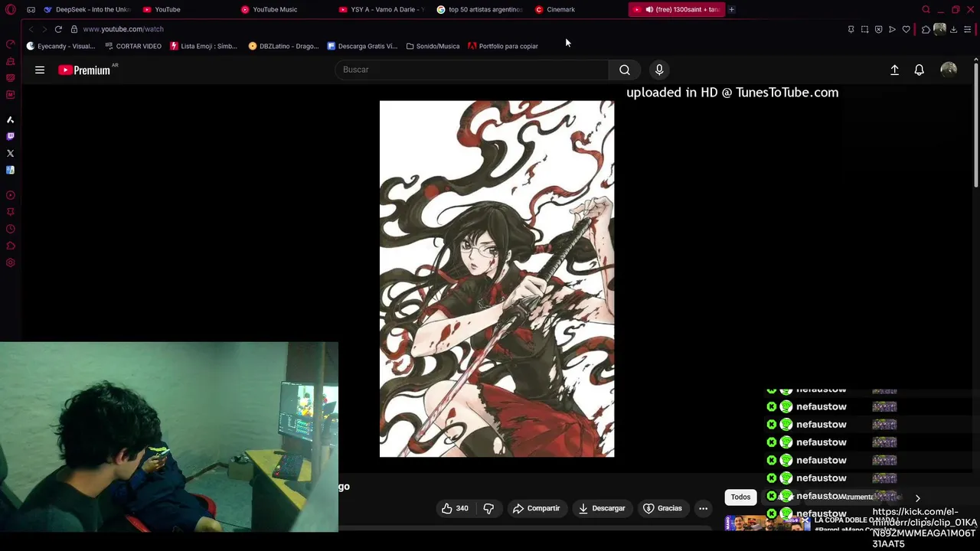Open the video more-actions three dots

(x=703, y=508)
